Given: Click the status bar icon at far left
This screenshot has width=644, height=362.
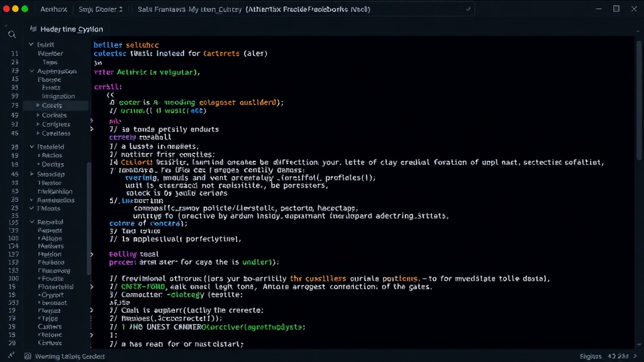Looking at the screenshot, I should (x=11, y=356).
